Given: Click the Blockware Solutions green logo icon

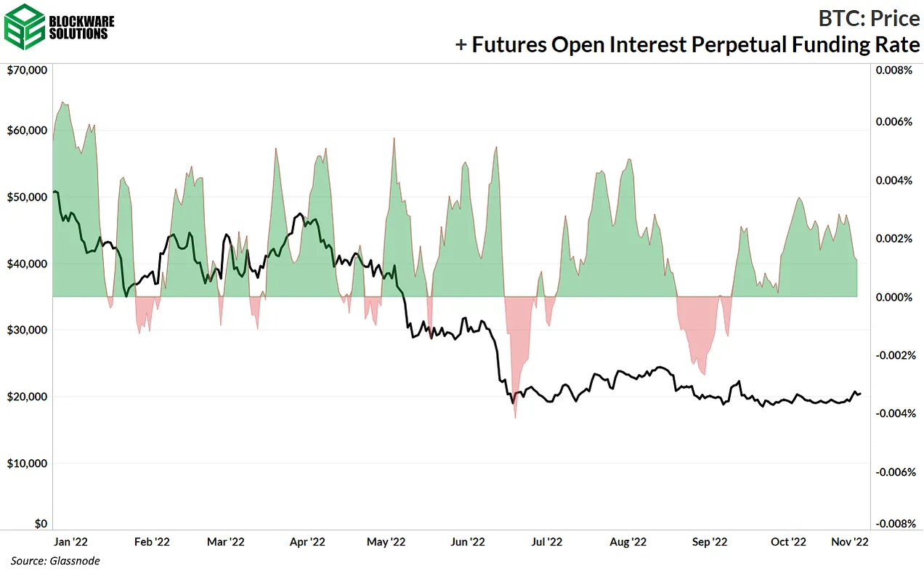Looking at the screenshot, I should point(23,27).
